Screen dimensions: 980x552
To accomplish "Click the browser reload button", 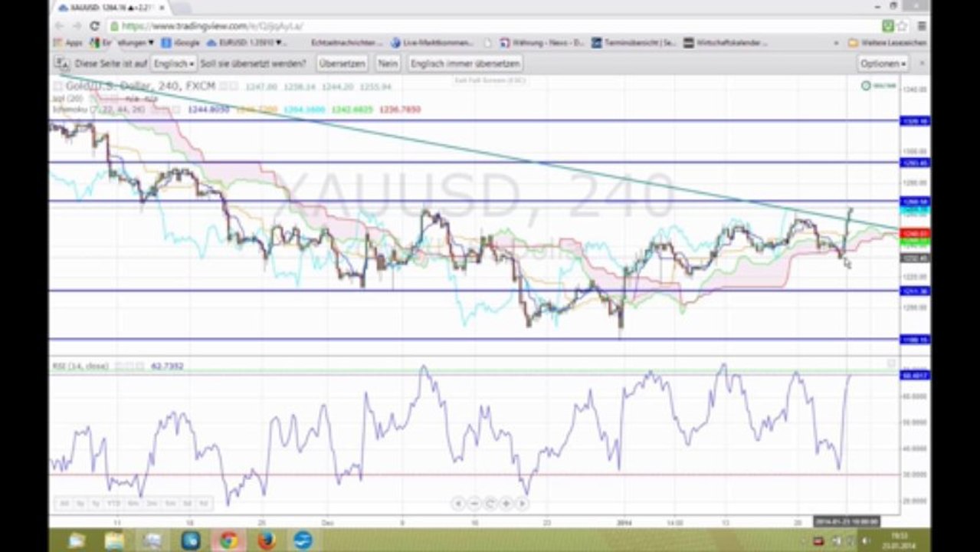I will click(x=94, y=25).
